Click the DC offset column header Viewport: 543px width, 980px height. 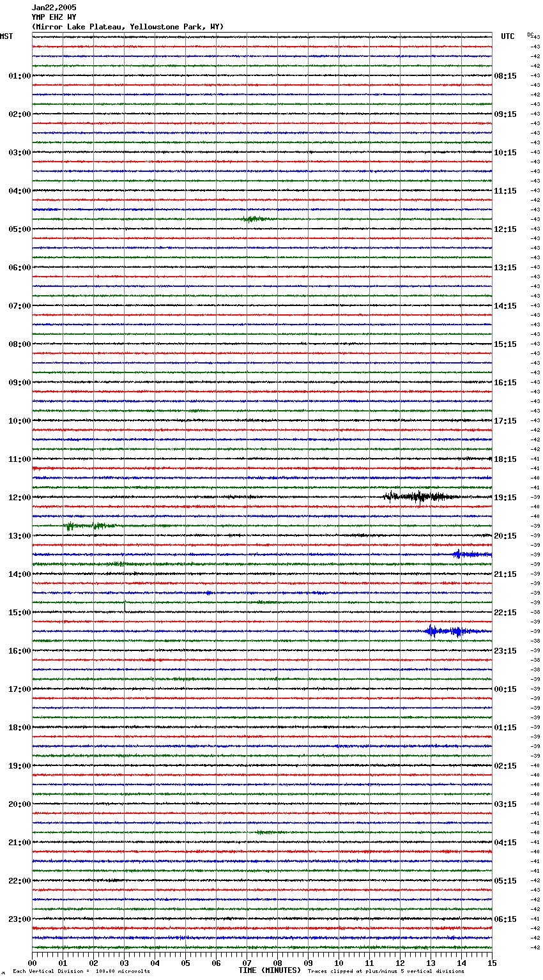point(530,34)
